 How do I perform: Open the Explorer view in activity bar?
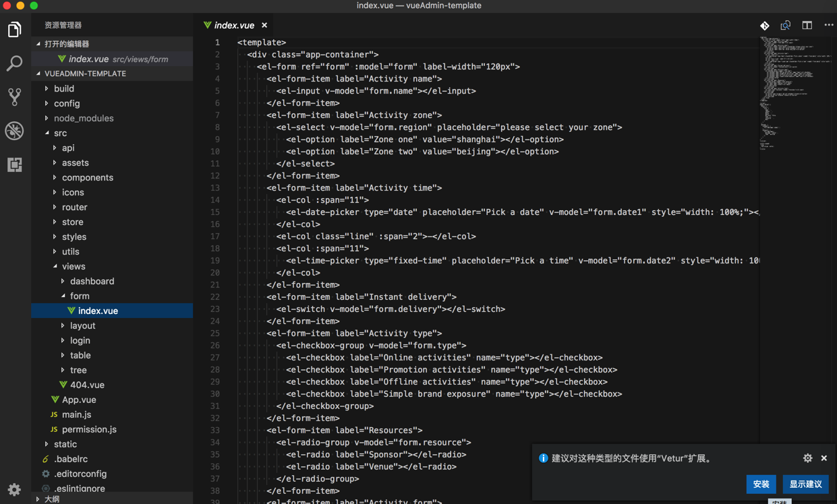click(x=15, y=30)
